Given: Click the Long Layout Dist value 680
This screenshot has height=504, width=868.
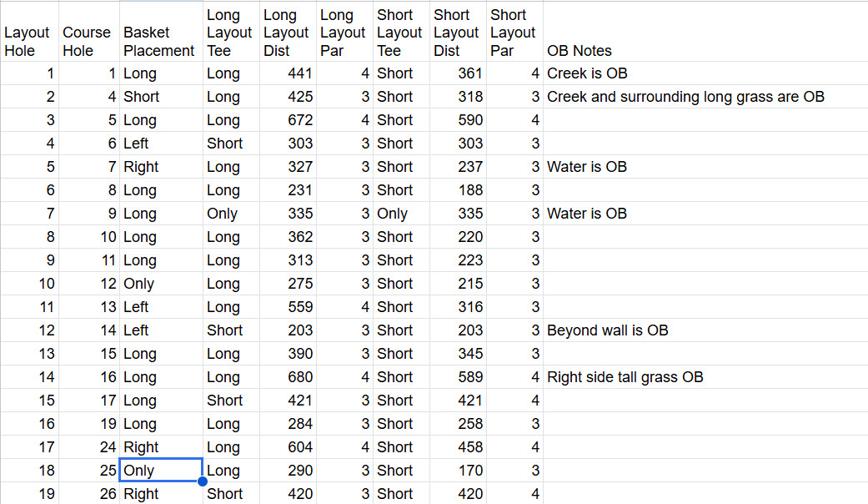Looking at the screenshot, I should [x=288, y=376].
